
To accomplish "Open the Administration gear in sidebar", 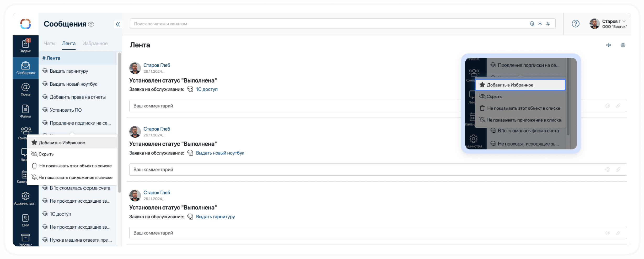I will pyautogui.click(x=25, y=198).
